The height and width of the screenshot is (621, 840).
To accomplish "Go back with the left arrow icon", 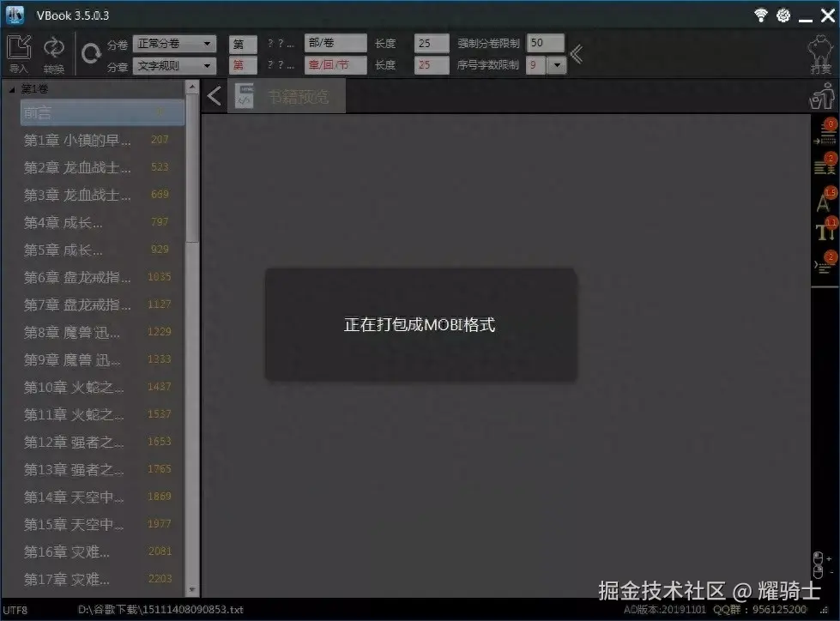I will point(214,96).
